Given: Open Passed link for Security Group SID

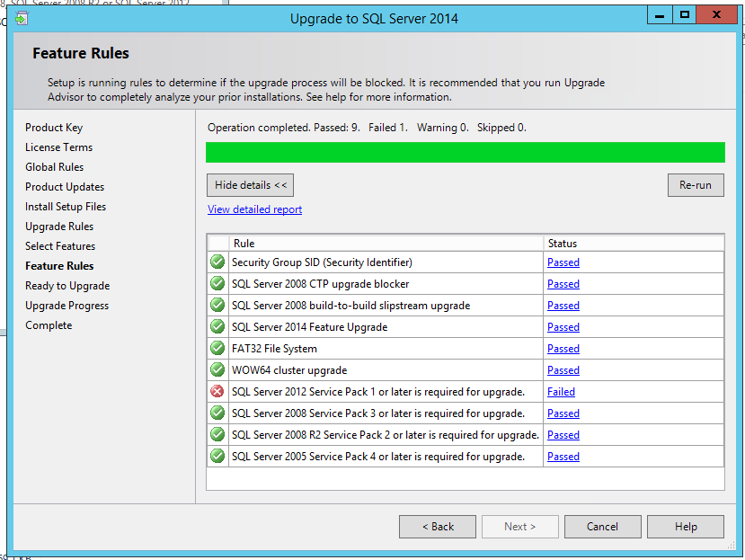Looking at the screenshot, I should pyautogui.click(x=563, y=262).
